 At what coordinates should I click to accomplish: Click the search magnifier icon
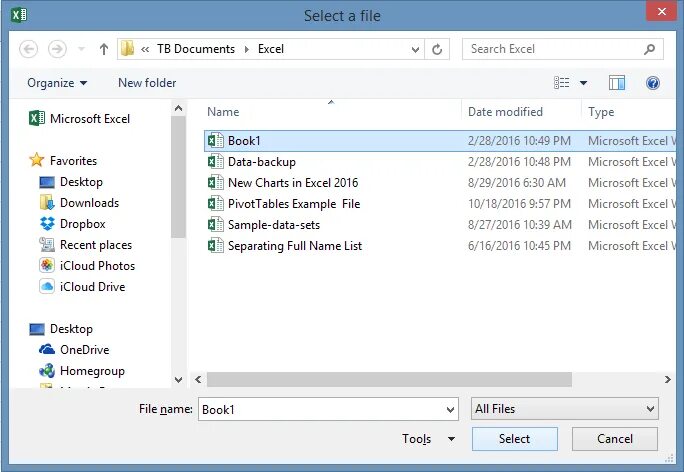tap(649, 49)
